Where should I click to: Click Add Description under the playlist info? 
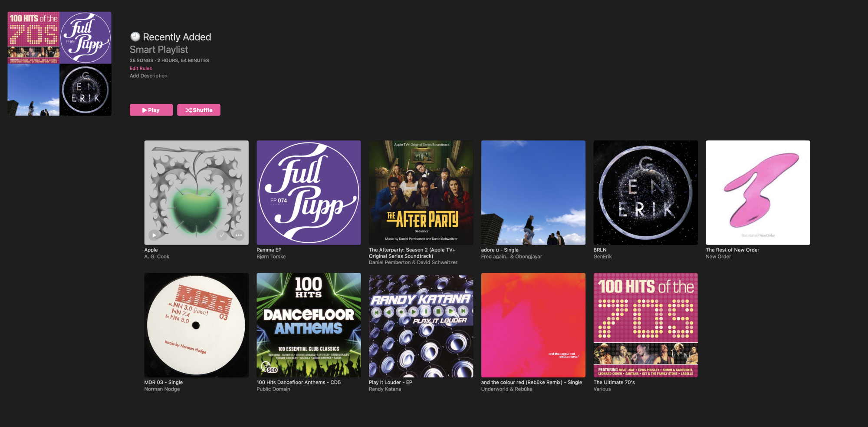click(x=148, y=76)
